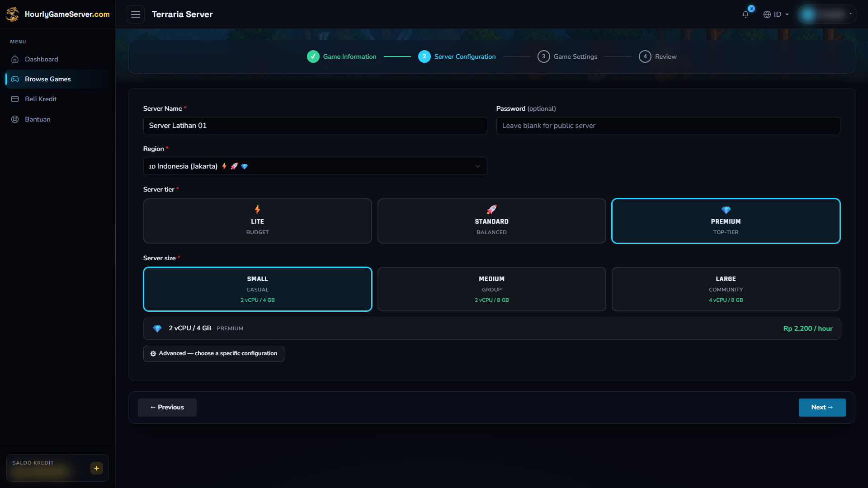
Task: Open Beli Kredit in sidebar
Action: pyautogui.click(x=57, y=99)
